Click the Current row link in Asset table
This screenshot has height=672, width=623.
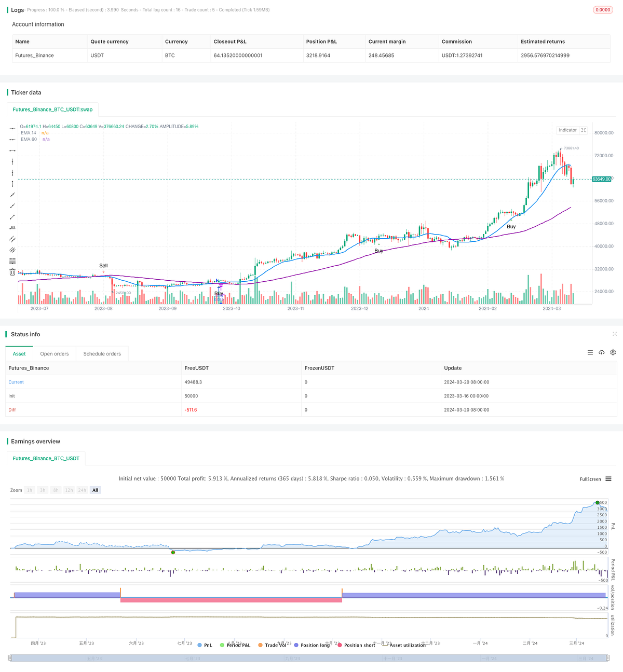16,382
